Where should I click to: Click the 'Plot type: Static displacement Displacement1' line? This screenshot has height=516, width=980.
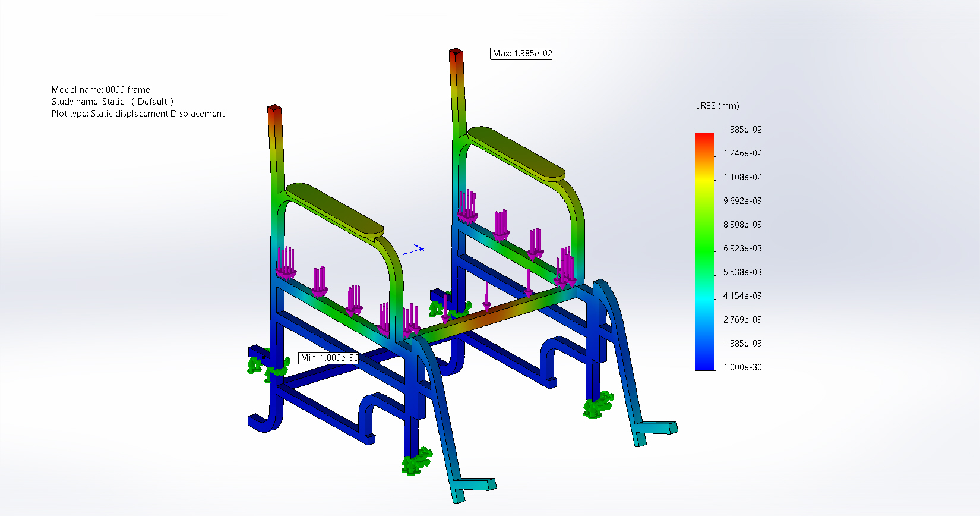[x=140, y=114]
